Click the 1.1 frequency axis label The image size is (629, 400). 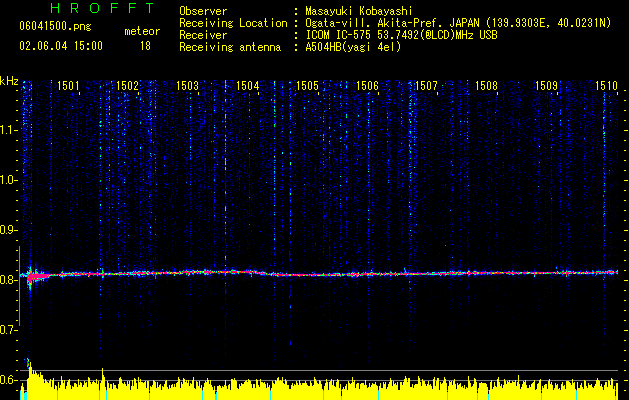pyautogui.click(x=9, y=130)
